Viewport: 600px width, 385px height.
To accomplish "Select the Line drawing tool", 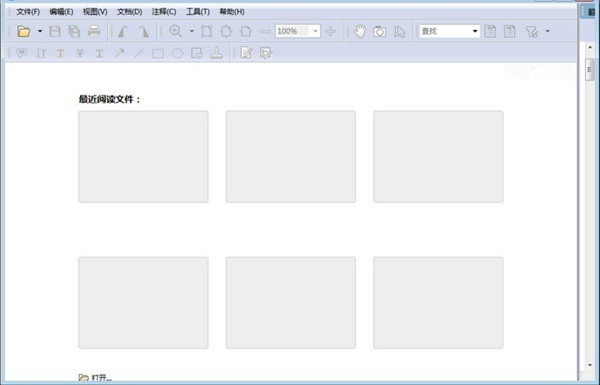I will [139, 53].
